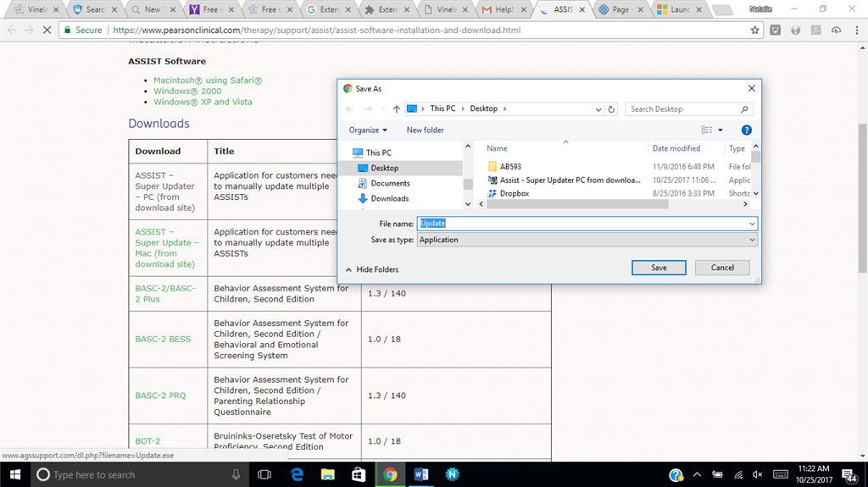This screenshot has height=487, width=868.
Task: Open the BOT-2 download link
Action: 147,441
